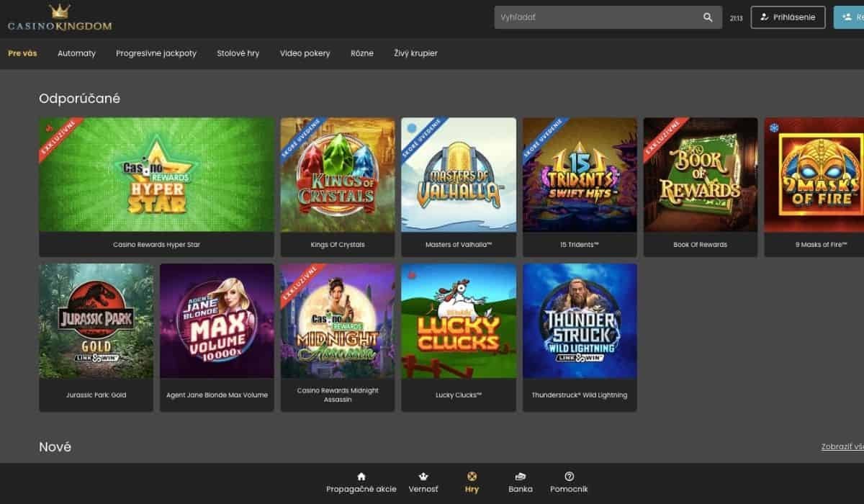
Task: Click the Lucky Clucks™ caption text
Action: [459, 395]
